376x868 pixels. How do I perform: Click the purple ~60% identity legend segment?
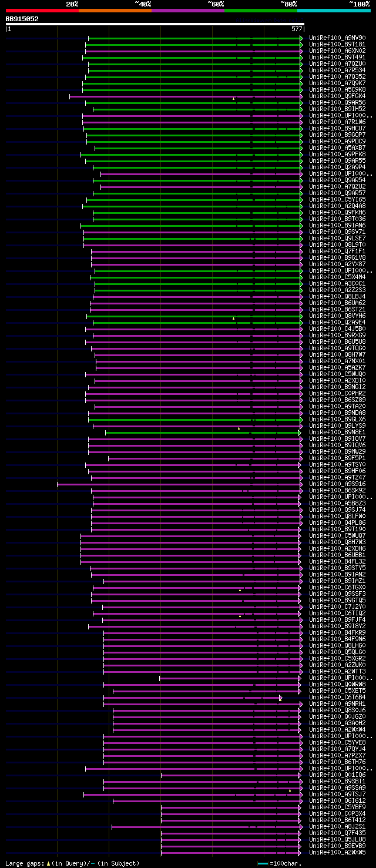click(187, 11)
